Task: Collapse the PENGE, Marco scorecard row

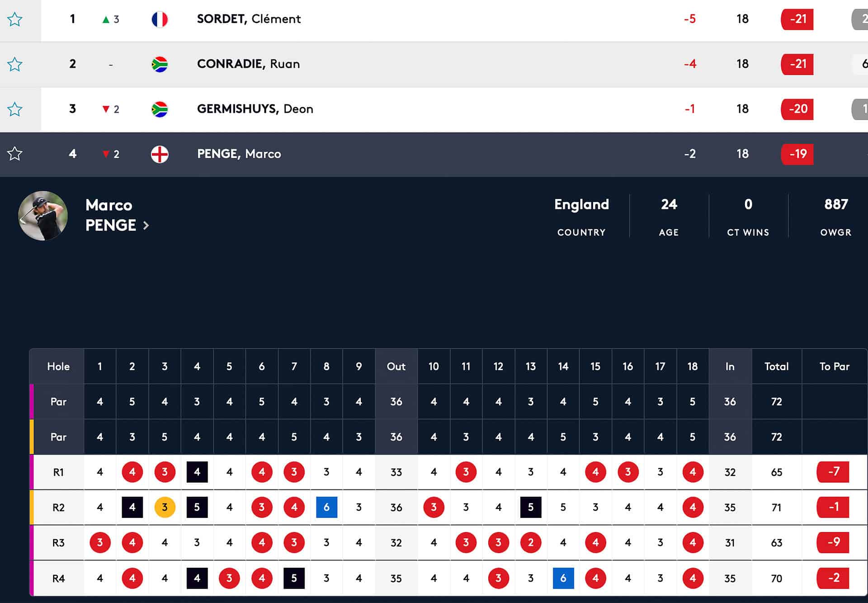Action: click(452, 154)
